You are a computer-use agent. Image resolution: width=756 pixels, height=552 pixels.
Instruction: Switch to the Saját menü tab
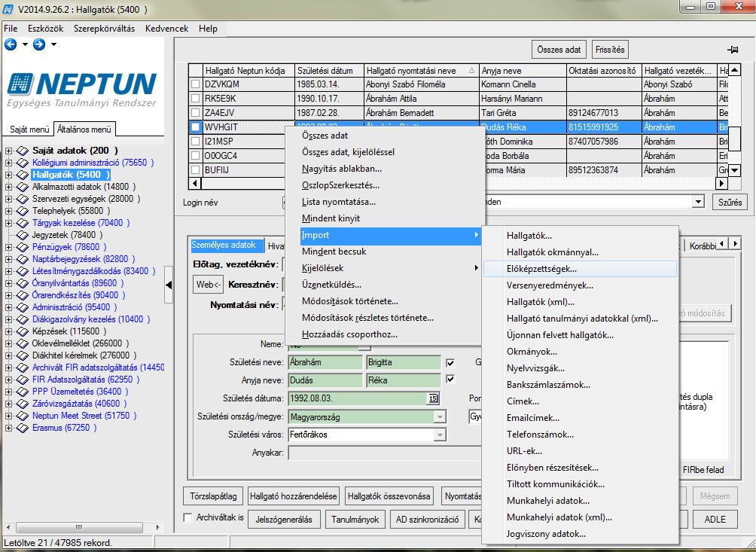(x=29, y=130)
